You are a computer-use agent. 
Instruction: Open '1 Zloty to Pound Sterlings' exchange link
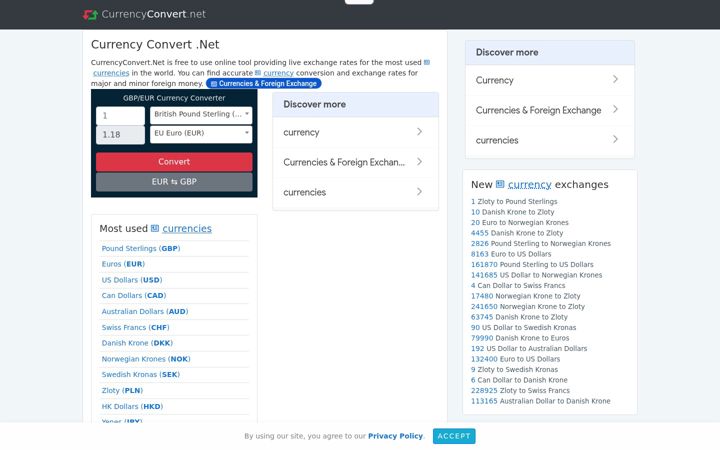[514, 202]
